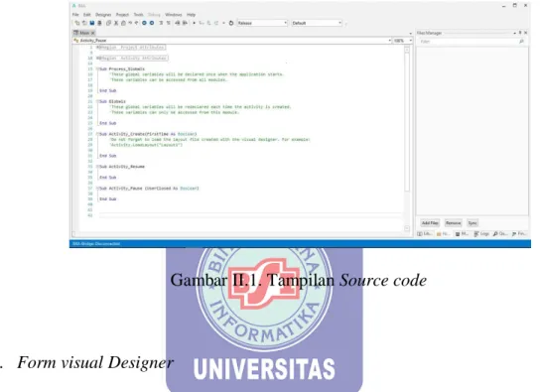Click the Print icon beside Save
Screen dimensions: 540x392
[x=99, y=23]
